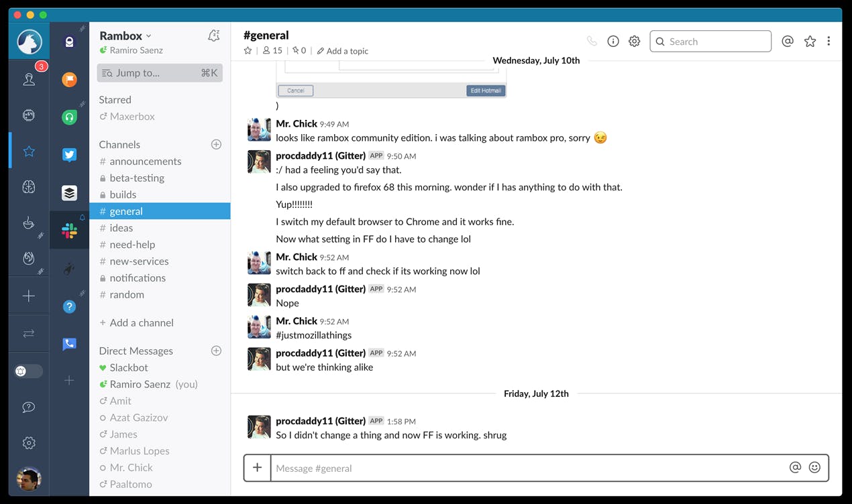The image size is (852, 504).
Task: Open the rocket service icon
Action: click(69, 269)
